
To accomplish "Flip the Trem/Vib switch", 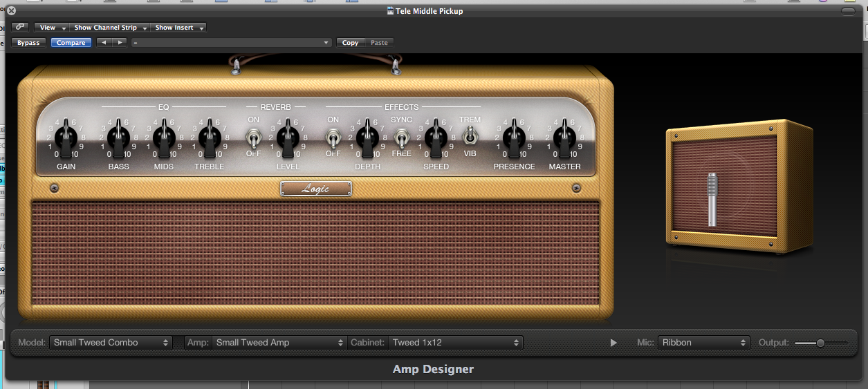I will coord(470,135).
